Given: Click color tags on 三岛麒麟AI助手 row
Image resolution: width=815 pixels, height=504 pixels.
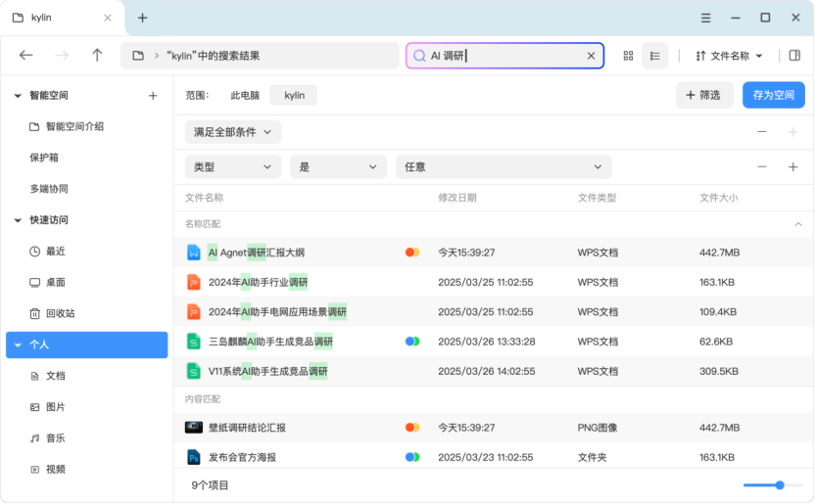Looking at the screenshot, I should point(412,342).
